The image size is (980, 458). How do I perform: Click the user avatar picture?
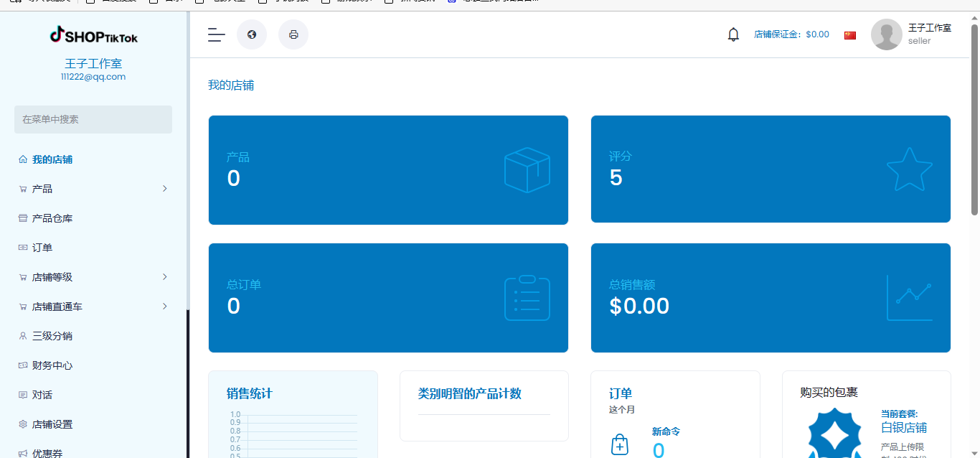click(x=886, y=34)
